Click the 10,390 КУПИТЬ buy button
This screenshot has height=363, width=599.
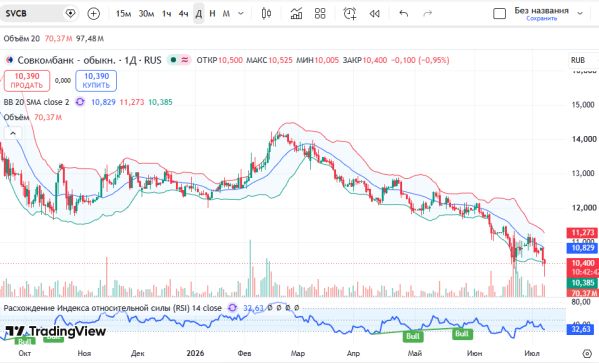(x=96, y=81)
